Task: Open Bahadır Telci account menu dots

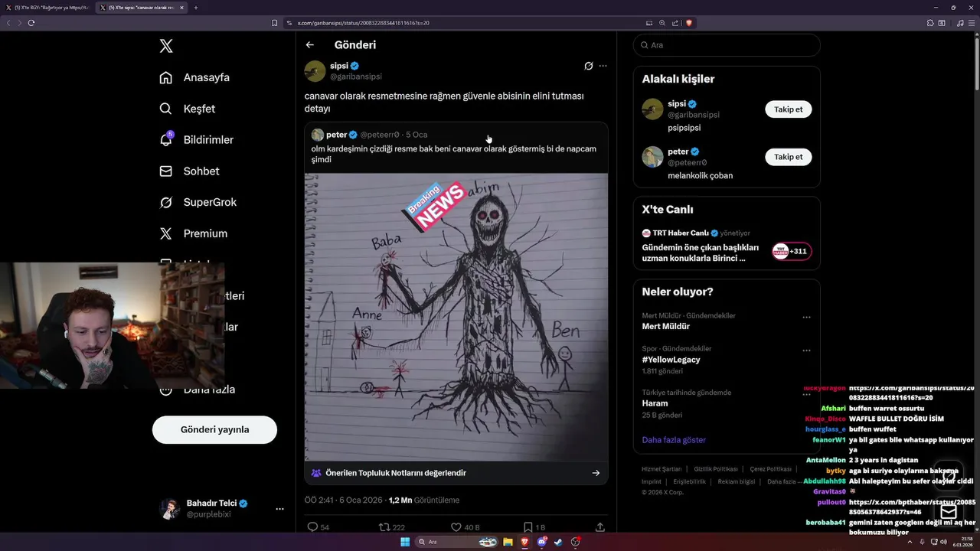Action: coord(279,509)
